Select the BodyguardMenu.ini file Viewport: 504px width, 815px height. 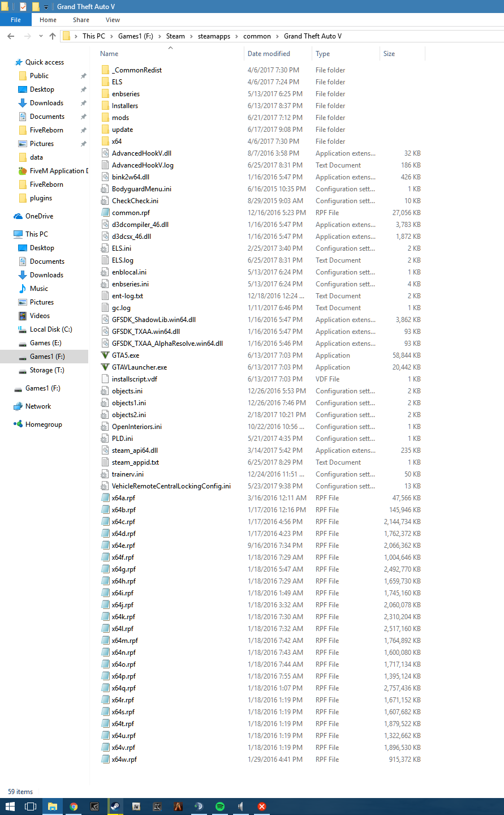click(x=141, y=189)
